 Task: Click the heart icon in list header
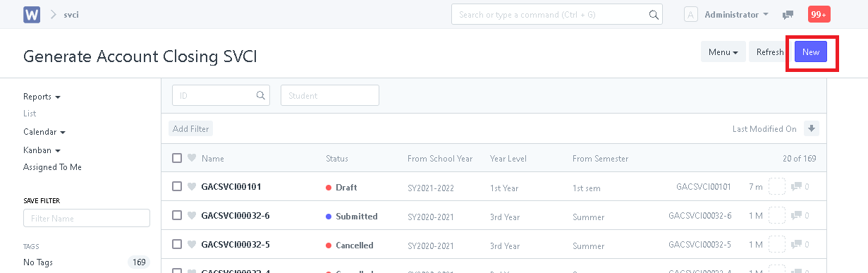(x=191, y=158)
